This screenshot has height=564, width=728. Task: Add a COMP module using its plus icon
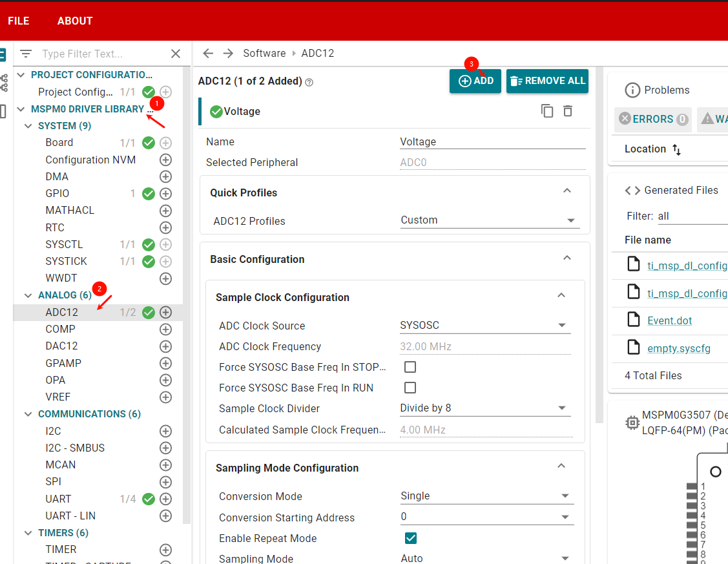(166, 329)
